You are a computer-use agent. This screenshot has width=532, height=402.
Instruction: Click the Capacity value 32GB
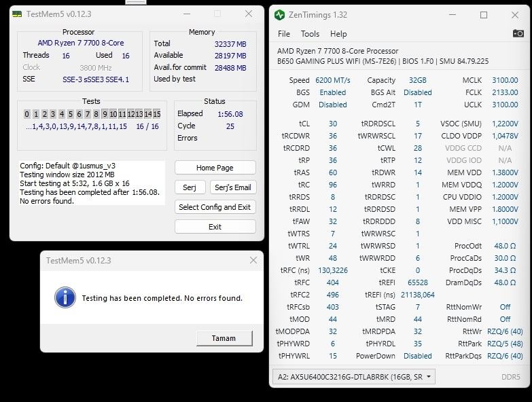click(417, 80)
